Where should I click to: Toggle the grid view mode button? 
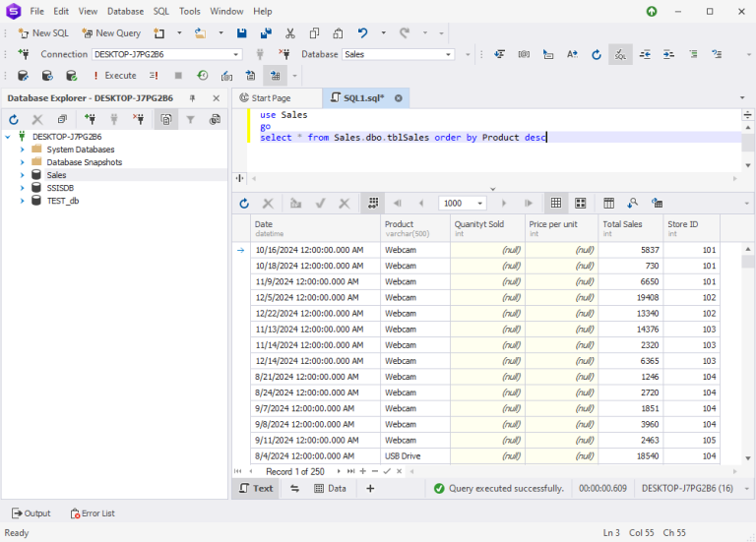[556, 204]
